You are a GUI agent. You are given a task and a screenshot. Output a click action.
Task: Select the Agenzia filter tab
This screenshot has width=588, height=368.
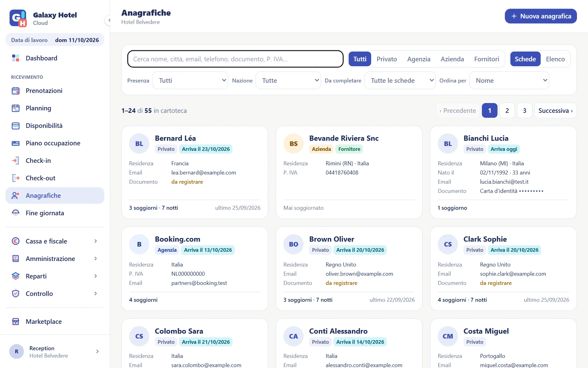pos(419,59)
